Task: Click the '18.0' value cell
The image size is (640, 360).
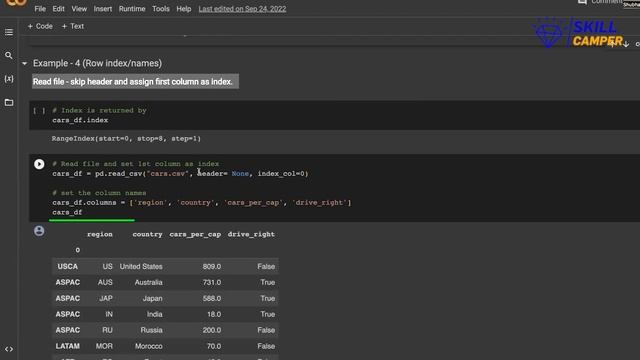Action: tap(214, 314)
